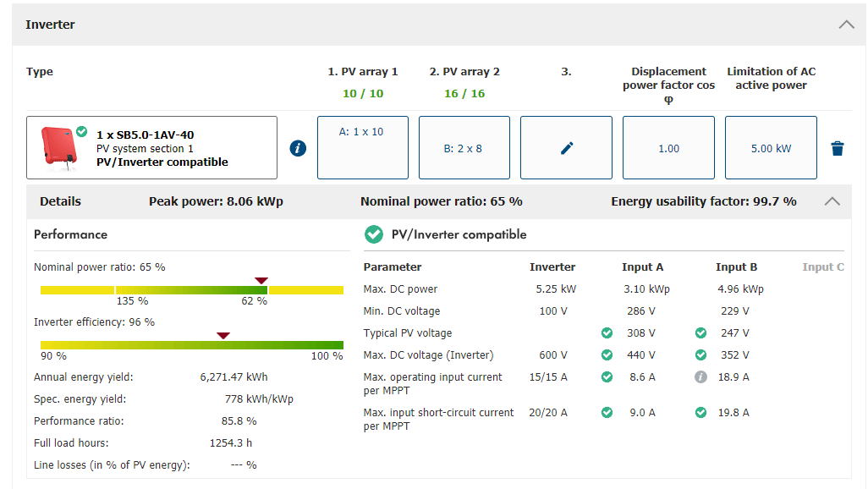868x489 pixels.
Task: Click green compatibility check on inverter image
Action: (81, 131)
